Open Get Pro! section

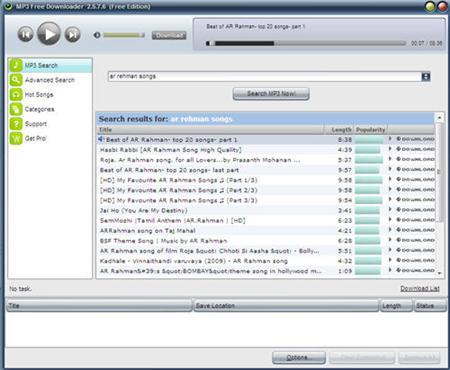50,138
